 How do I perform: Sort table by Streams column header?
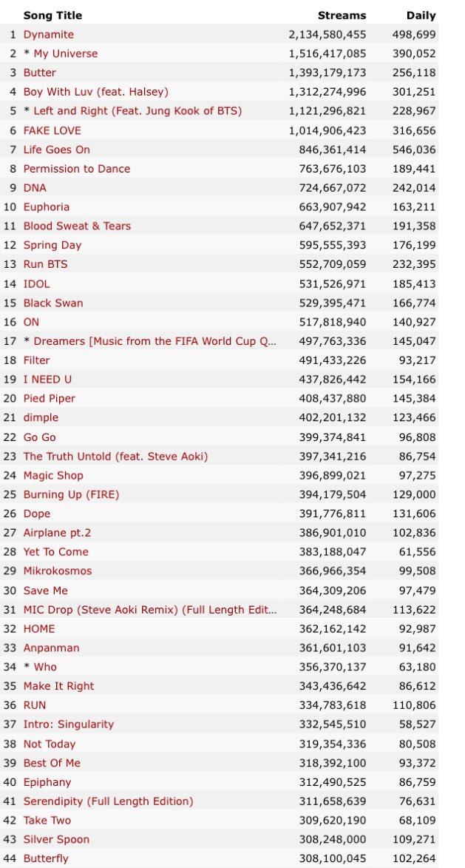tap(342, 16)
